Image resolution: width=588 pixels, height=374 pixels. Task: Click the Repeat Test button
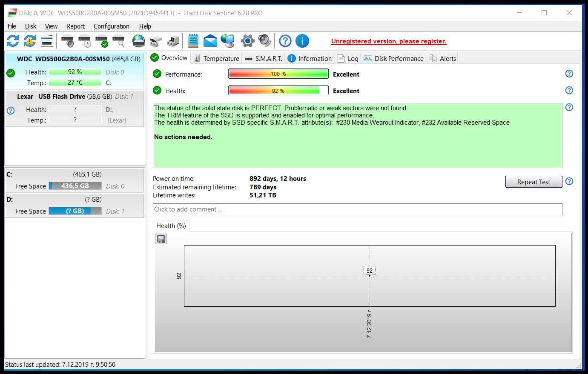click(534, 182)
